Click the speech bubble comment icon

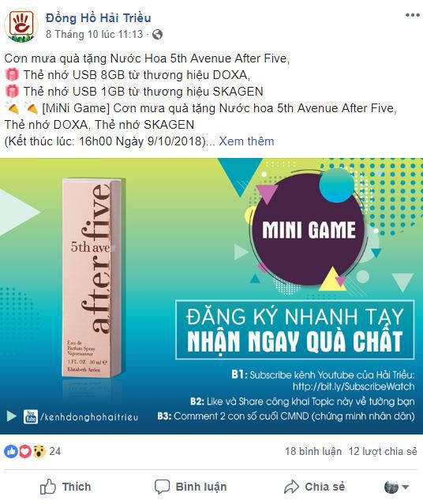pyautogui.click(x=162, y=487)
